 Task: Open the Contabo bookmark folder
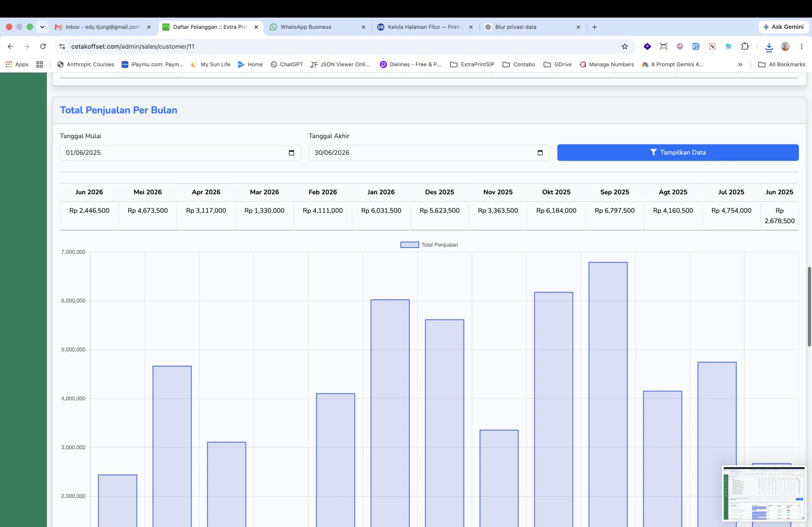[x=519, y=64]
